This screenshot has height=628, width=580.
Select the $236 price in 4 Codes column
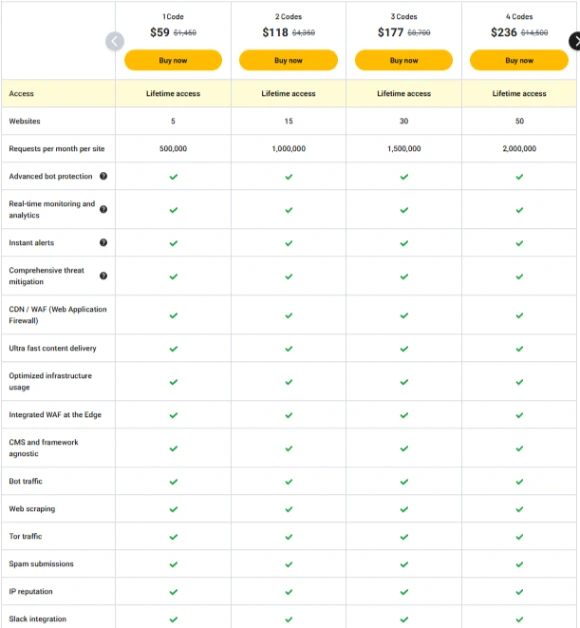(504, 32)
